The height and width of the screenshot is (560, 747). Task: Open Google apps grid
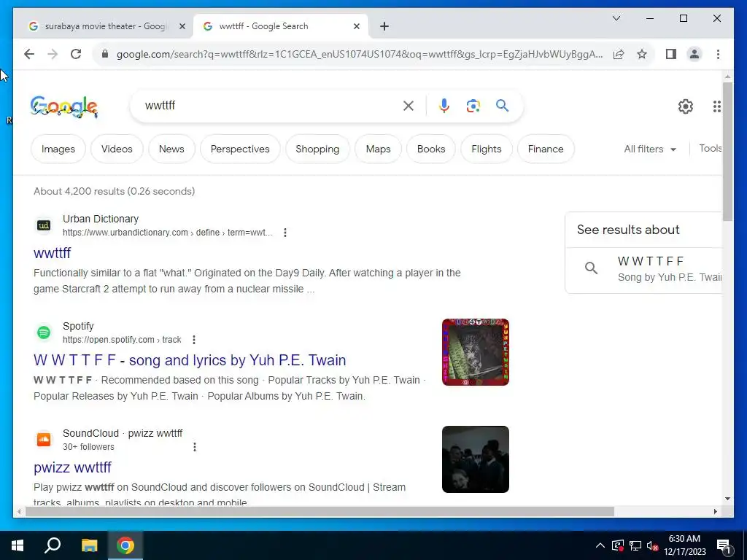[x=716, y=106]
